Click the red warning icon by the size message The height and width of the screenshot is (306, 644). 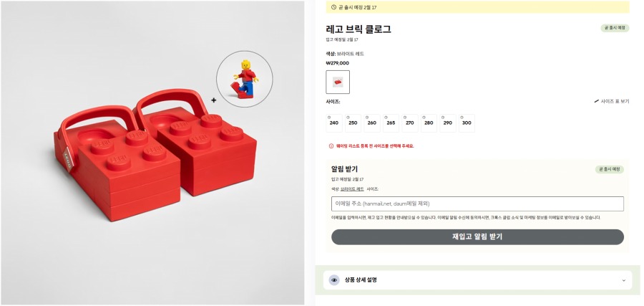click(331, 145)
